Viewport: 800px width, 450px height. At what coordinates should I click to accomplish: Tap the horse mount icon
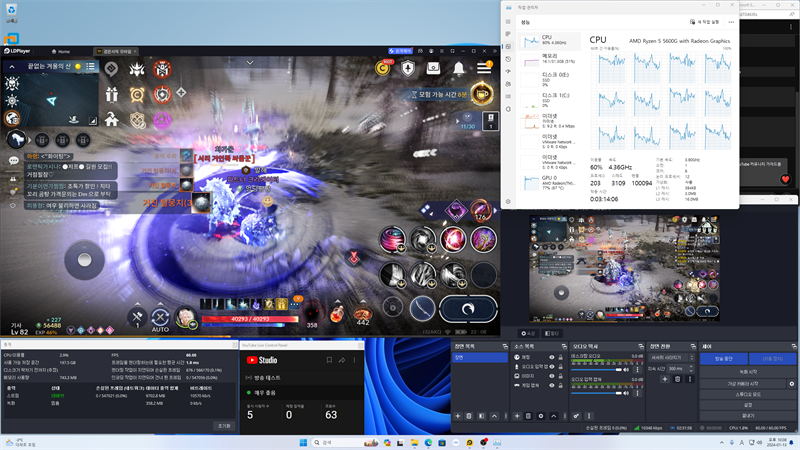click(x=16, y=139)
